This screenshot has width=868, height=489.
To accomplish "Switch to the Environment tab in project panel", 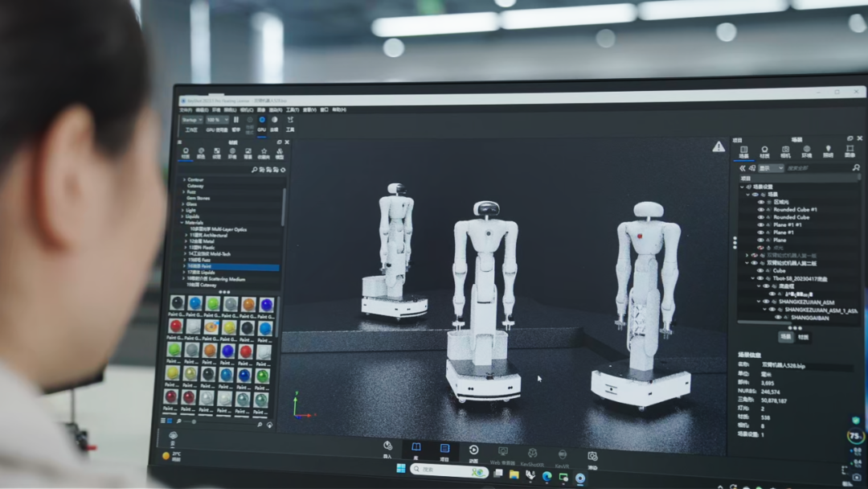I will (806, 150).
